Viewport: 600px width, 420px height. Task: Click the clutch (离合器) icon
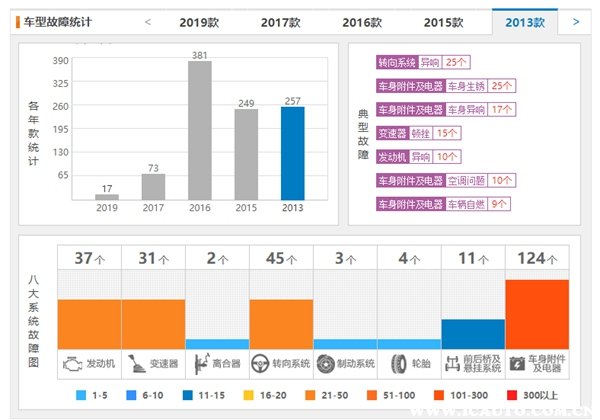(x=201, y=362)
